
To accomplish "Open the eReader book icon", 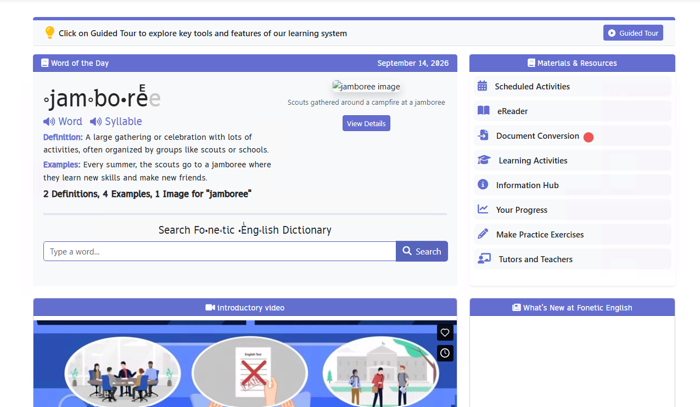I will click(x=483, y=110).
